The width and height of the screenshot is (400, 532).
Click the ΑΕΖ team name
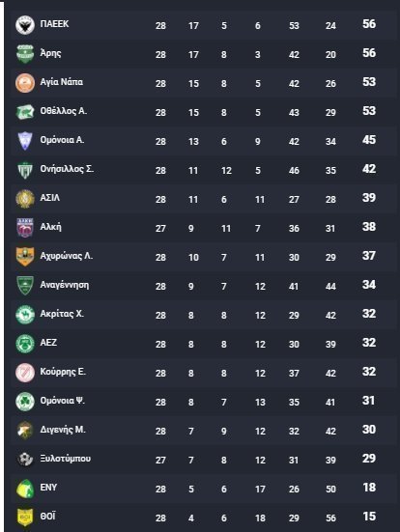pyautogui.click(x=48, y=343)
